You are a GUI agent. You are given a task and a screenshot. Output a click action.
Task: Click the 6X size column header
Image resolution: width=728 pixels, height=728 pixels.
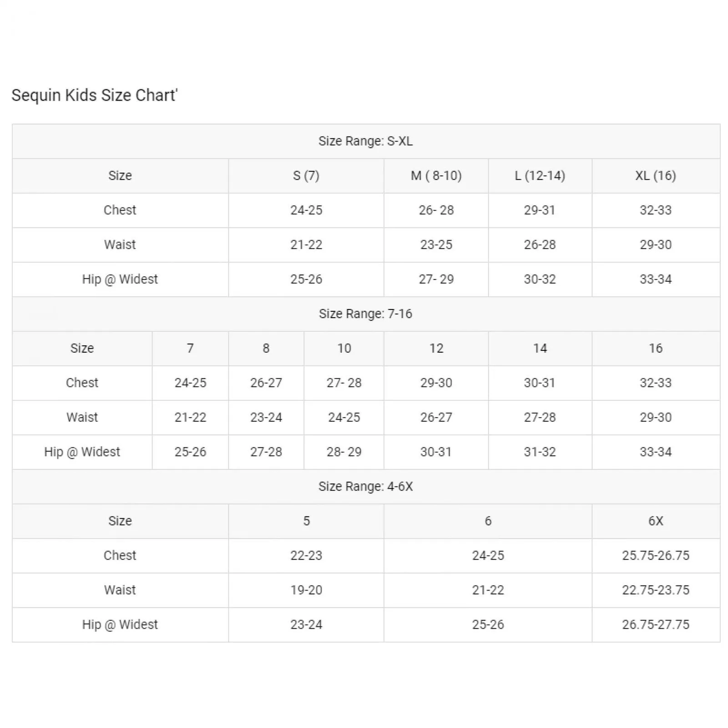point(656,521)
